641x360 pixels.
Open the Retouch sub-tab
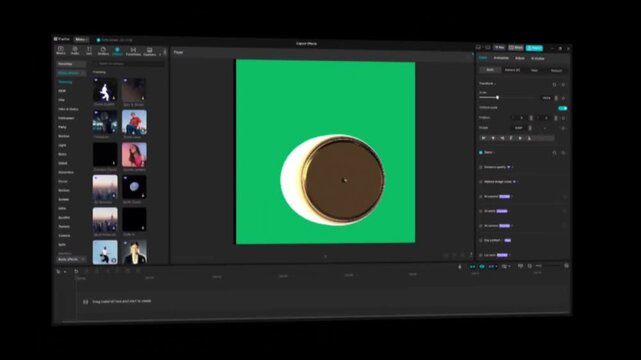click(x=556, y=71)
